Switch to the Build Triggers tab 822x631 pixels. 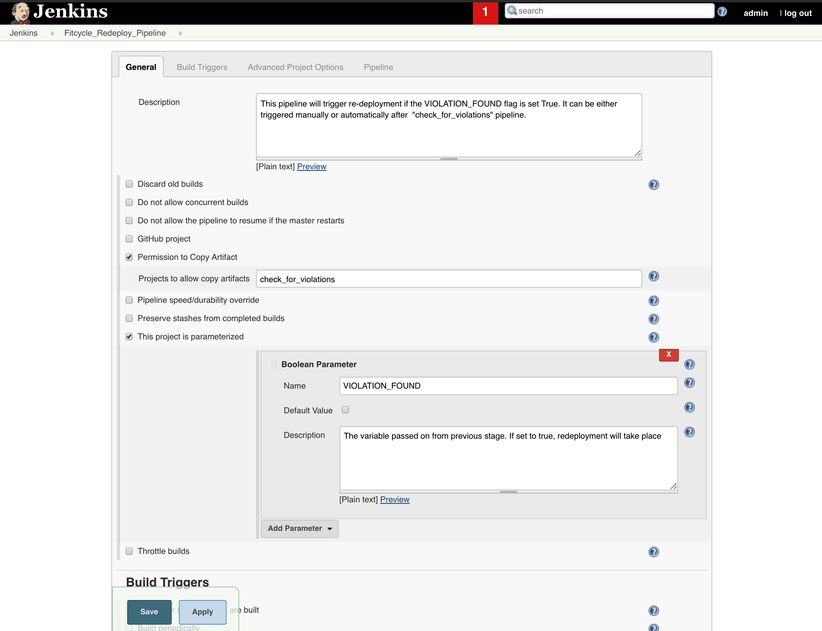click(202, 67)
